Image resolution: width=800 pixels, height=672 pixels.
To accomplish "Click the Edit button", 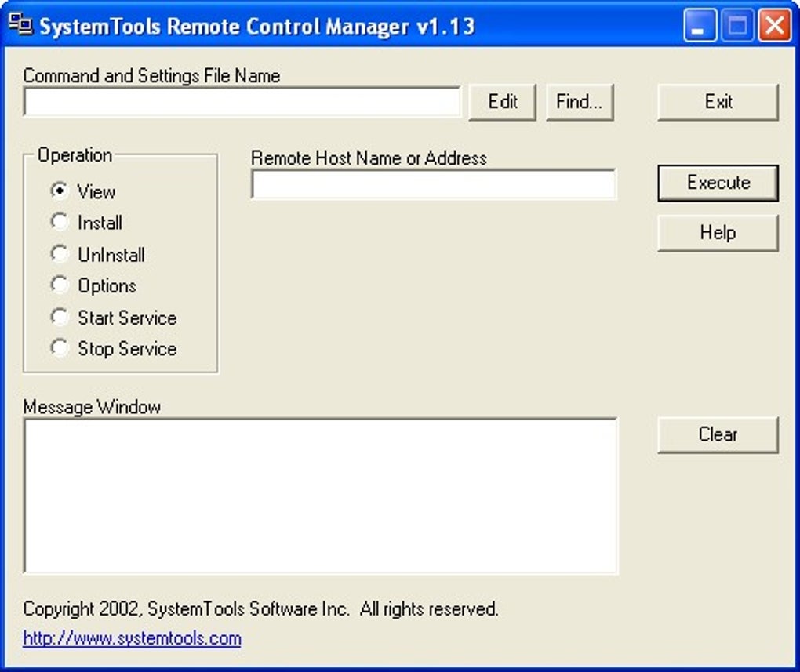I will tap(503, 102).
